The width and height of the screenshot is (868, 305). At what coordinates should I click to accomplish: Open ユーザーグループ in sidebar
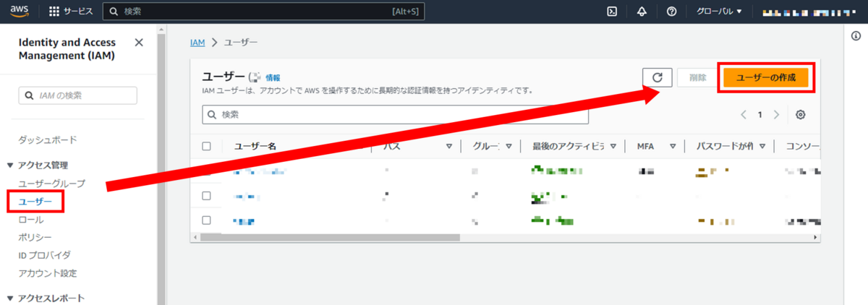52,184
